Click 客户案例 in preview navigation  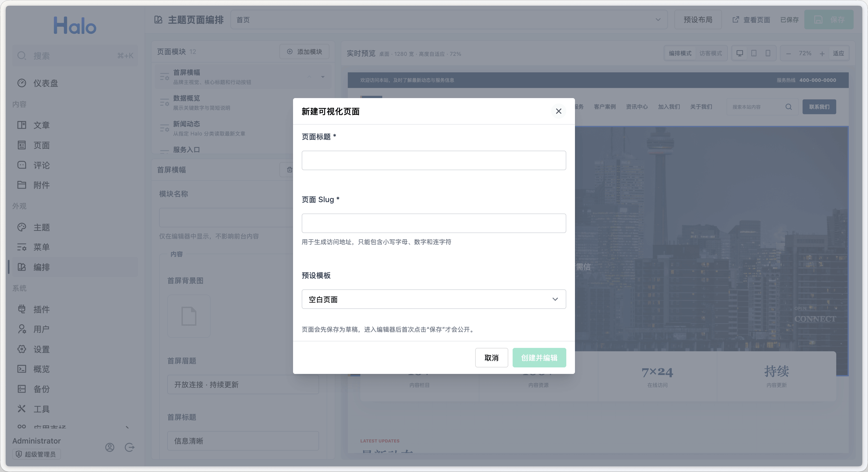coord(605,107)
